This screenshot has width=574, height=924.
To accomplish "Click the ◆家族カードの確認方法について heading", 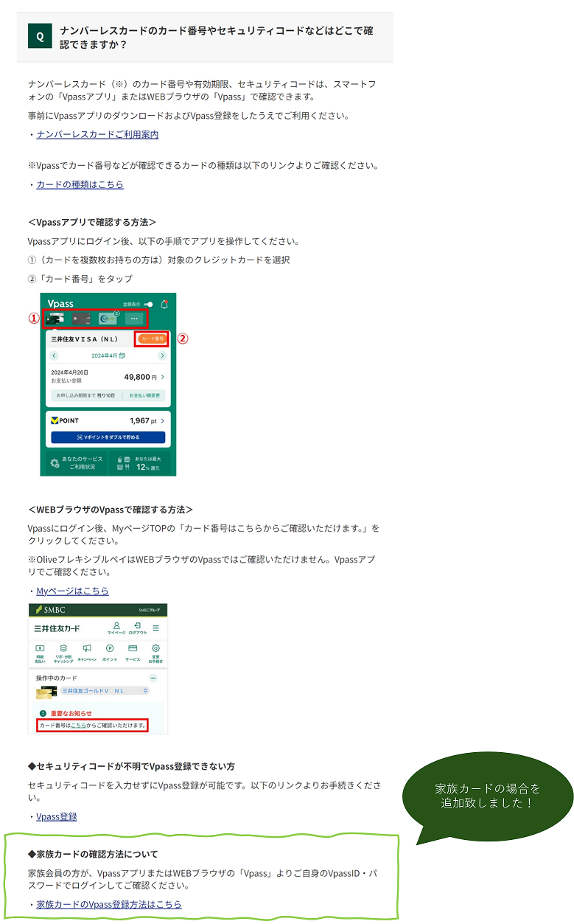I will pyautogui.click(x=93, y=854).
